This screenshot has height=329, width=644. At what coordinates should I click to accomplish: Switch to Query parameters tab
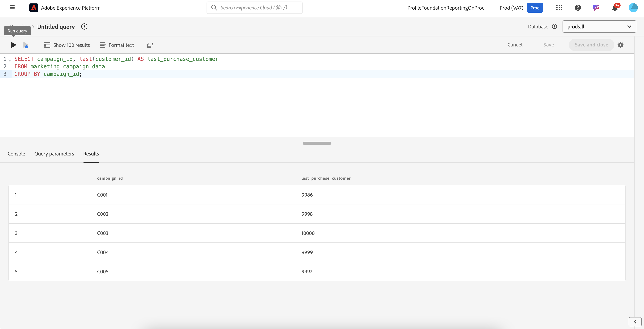click(x=54, y=154)
